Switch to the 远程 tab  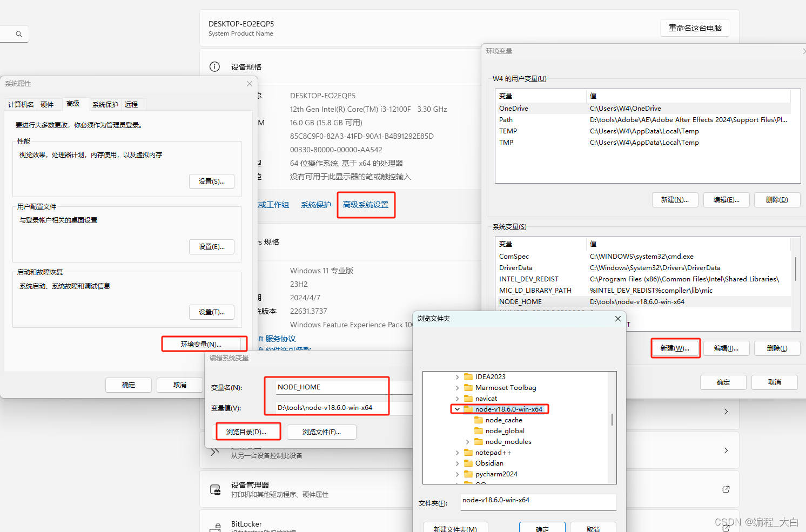click(131, 105)
